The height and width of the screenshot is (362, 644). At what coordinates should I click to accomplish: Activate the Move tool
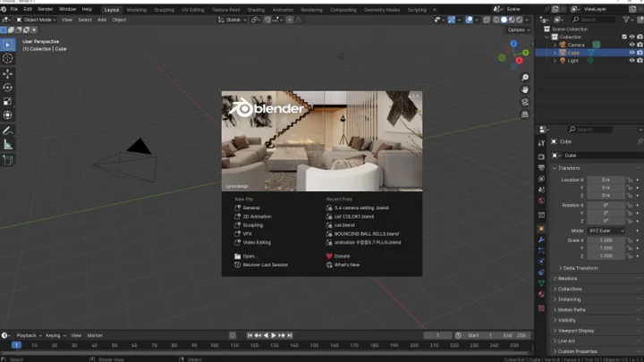click(x=7, y=74)
